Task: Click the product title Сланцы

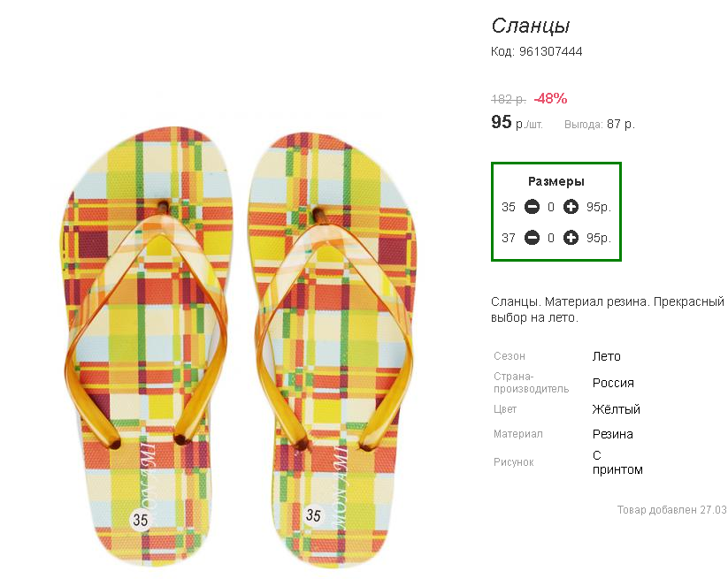Action: click(x=531, y=26)
